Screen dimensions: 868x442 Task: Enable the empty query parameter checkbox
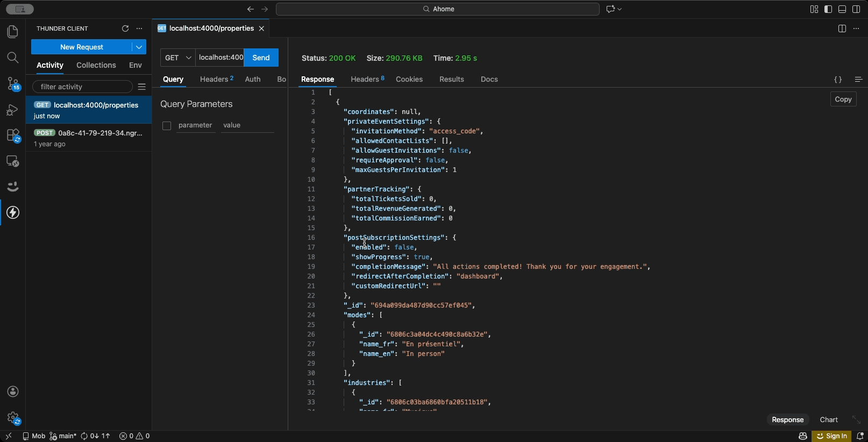point(167,126)
